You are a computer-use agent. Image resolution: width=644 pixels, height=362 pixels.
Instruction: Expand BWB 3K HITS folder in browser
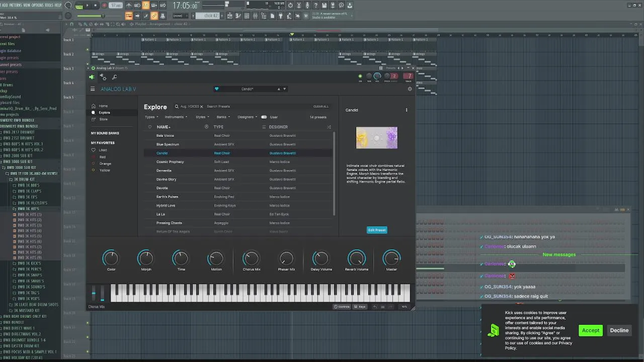click(x=28, y=209)
